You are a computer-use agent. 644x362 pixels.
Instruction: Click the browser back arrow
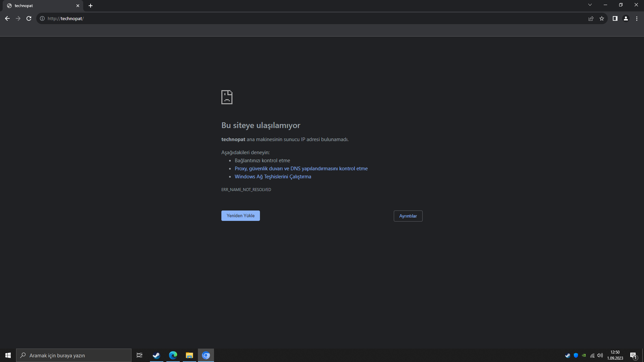coord(7,18)
